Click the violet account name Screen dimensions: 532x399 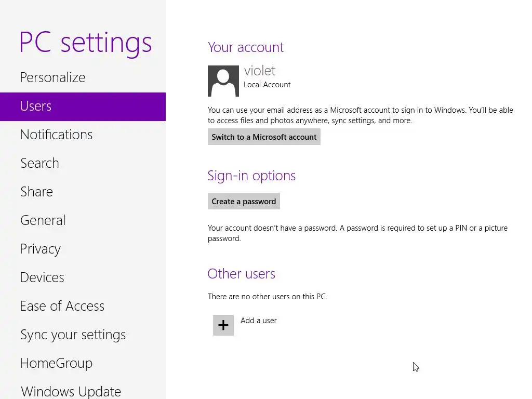[260, 71]
